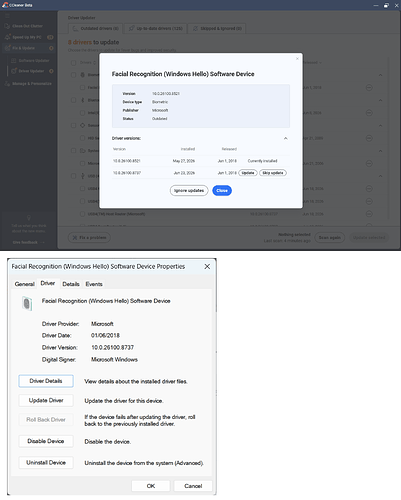This screenshot has width=401, height=500.
Task: Collapse the Biometric driver group chevron
Action: pos(380,75)
